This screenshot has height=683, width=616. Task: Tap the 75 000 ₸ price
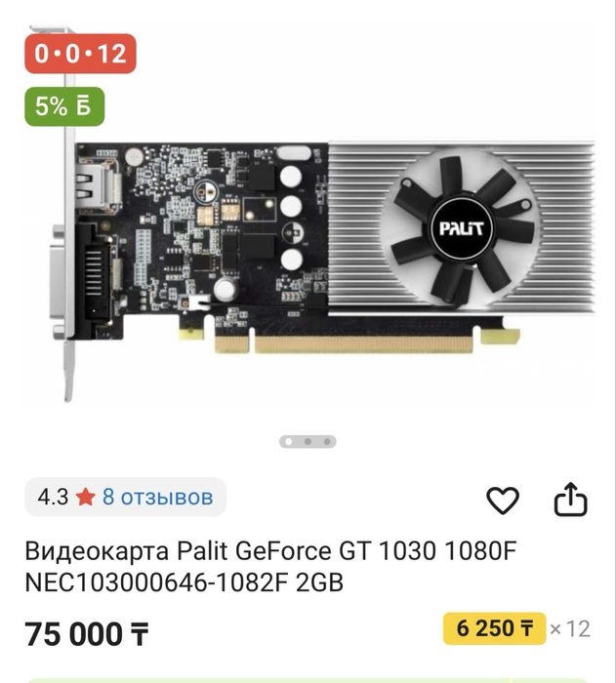tap(87, 633)
